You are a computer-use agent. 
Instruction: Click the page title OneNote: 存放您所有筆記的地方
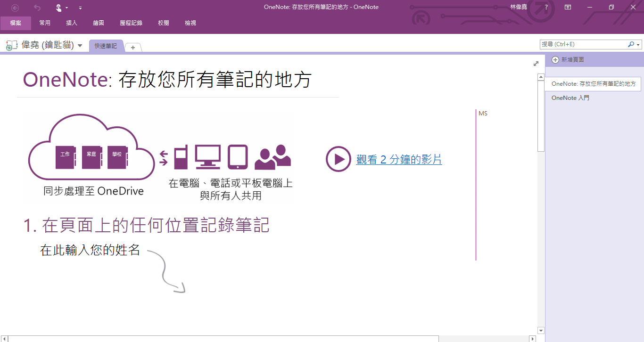167,80
